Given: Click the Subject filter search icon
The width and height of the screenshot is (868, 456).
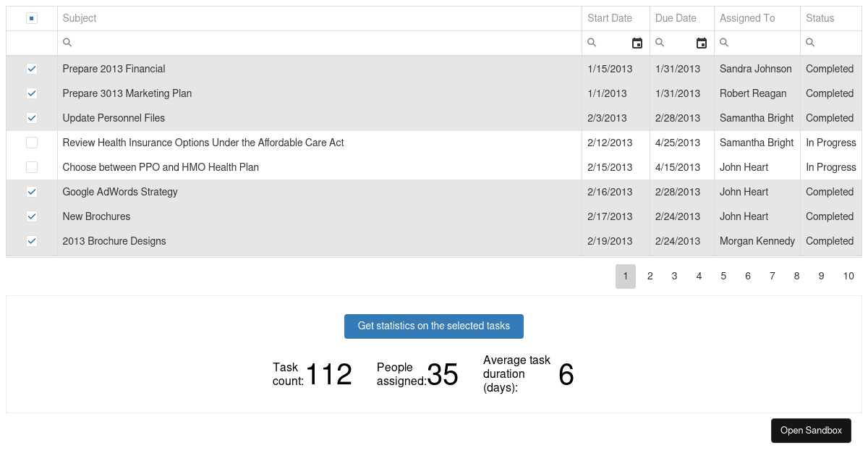Looking at the screenshot, I should tap(67, 43).
